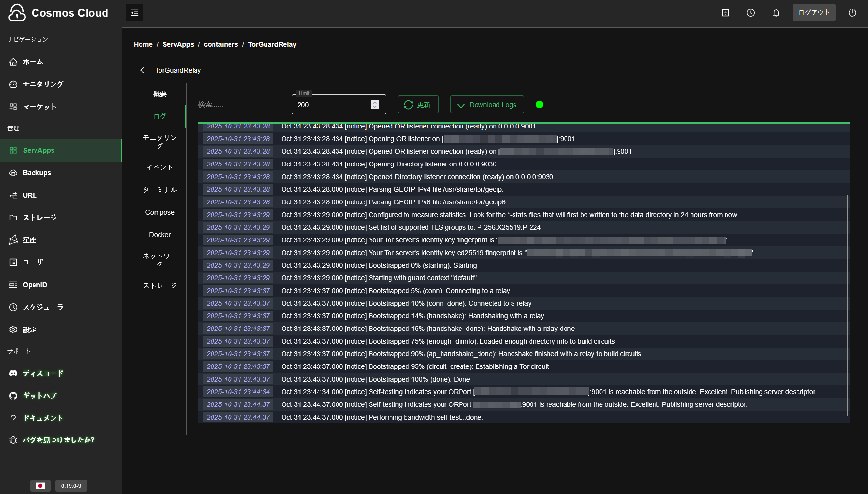Click the Download Logs button
The image size is (868, 494).
click(487, 105)
